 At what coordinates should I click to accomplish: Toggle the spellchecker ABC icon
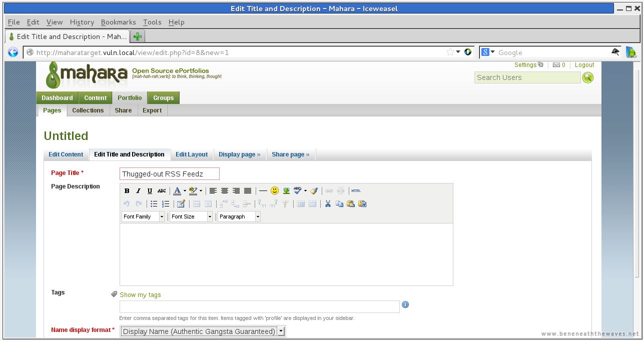click(x=298, y=190)
